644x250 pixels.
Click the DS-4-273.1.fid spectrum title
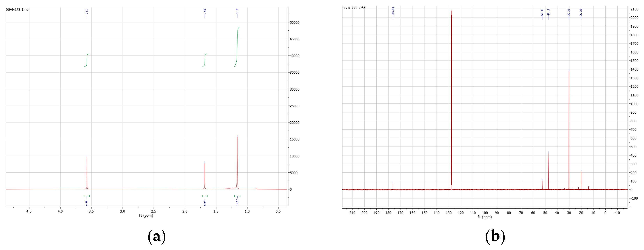(17, 10)
